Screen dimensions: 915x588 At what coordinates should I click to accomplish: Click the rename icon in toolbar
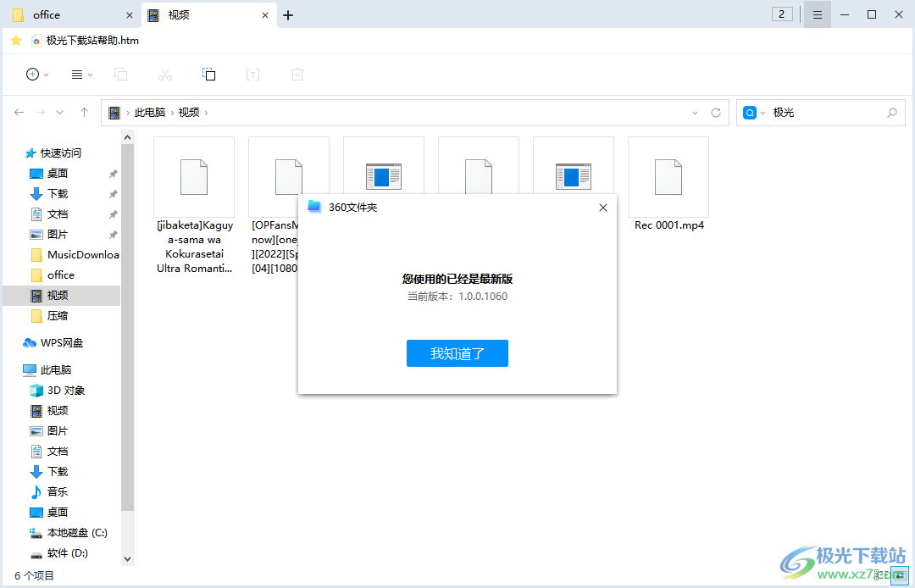tap(252, 74)
